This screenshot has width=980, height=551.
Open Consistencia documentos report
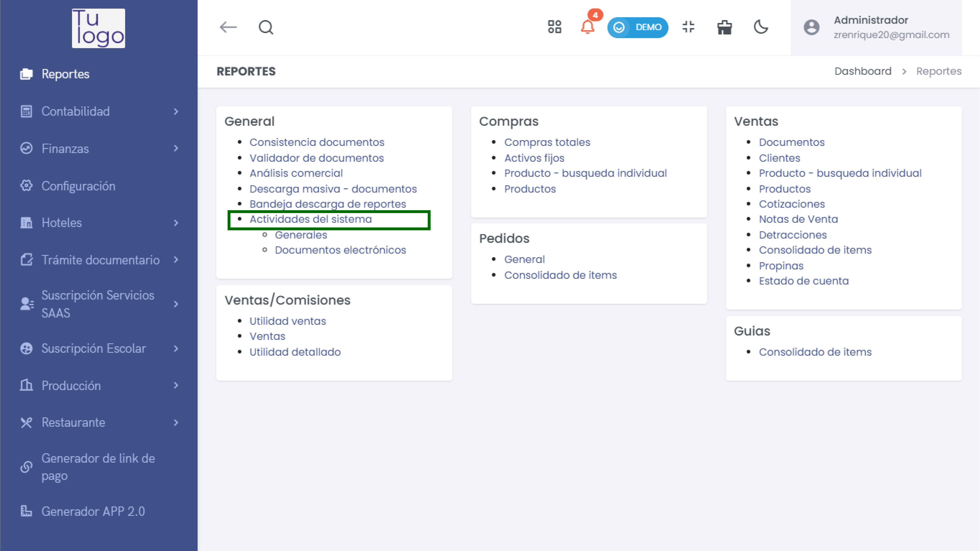[317, 142]
